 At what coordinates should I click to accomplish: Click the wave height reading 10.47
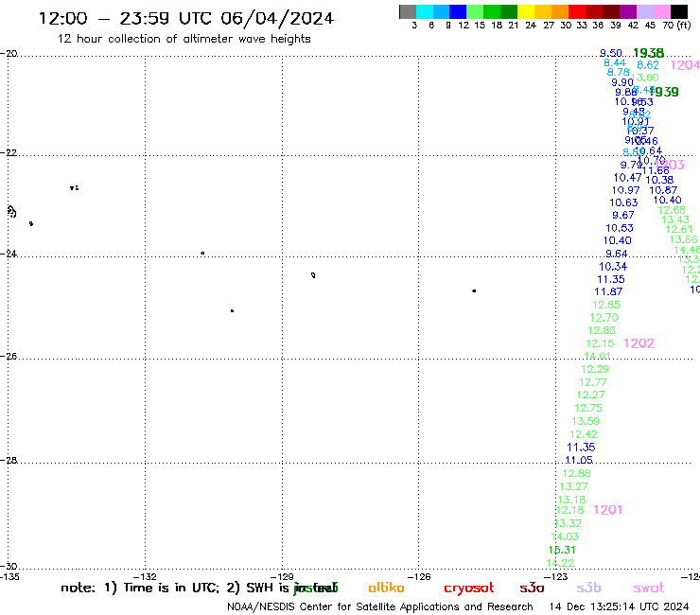tap(627, 177)
